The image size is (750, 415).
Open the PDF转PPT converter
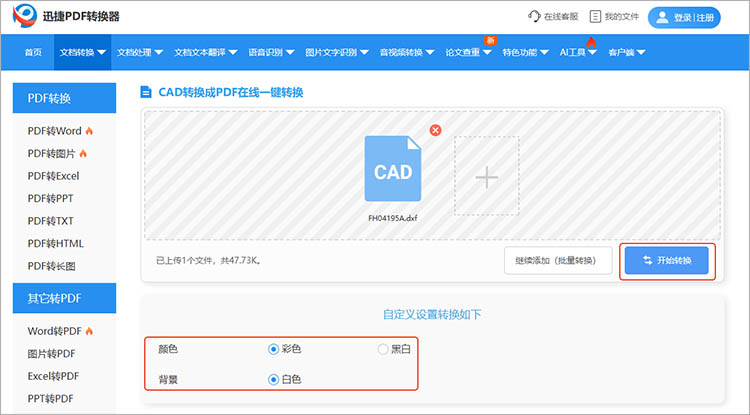coord(50,198)
